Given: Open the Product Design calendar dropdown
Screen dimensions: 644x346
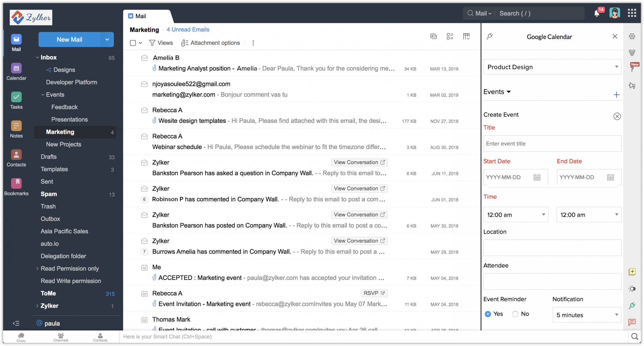Looking at the screenshot, I should (x=552, y=67).
